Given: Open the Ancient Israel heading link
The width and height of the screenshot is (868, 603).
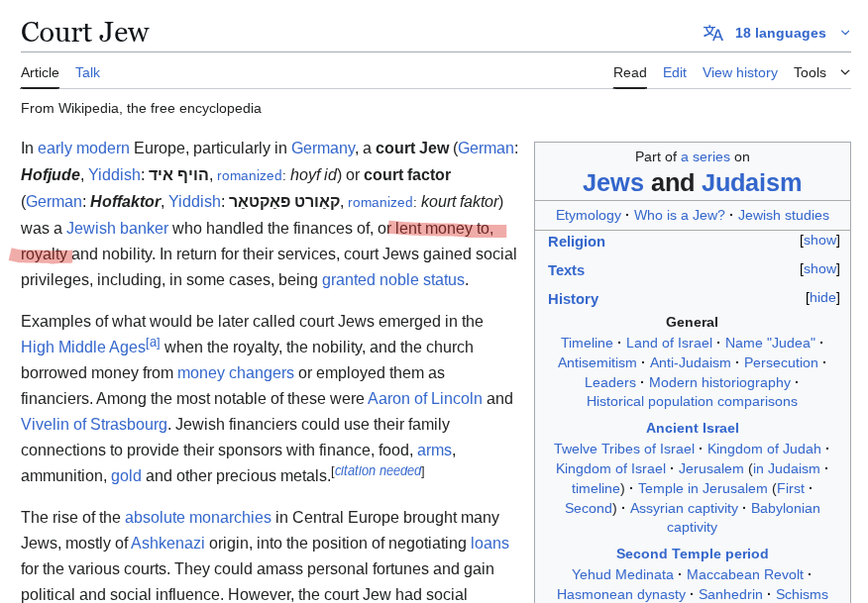Looking at the screenshot, I should click(x=692, y=428).
